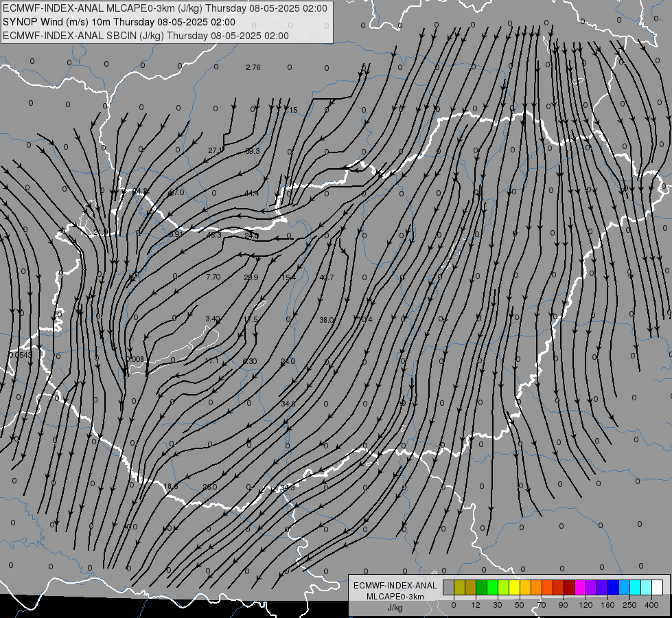This screenshot has width=672, height=618.
Task: Click the legend scale value 12
Action: (x=476, y=605)
